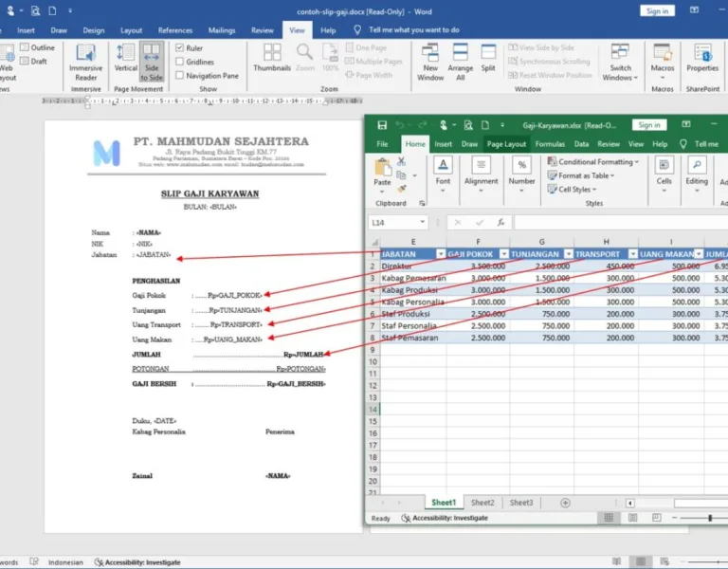
Task: Click Accessibility: Investigate in Excel status bar
Action: 445,518
